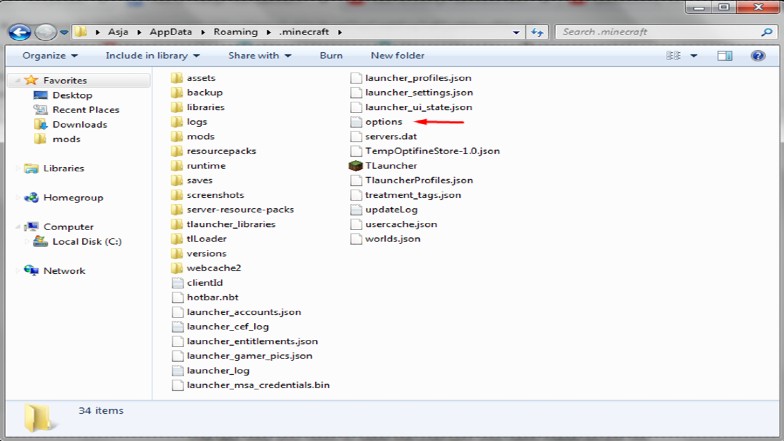Screen dimensions: 784x441
Task: Select the TLauncher grass block icon
Action: [x=356, y=166]
